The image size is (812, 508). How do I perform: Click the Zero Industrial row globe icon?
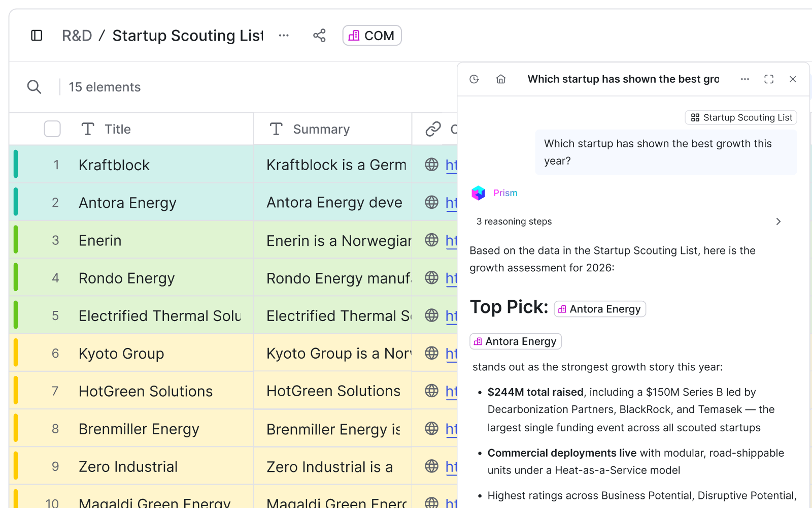[x=432, y=466]
